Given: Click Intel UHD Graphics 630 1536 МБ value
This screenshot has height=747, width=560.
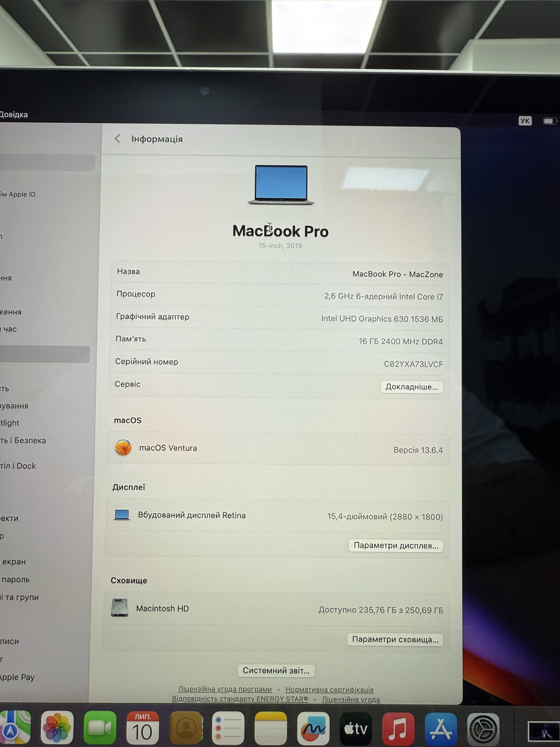Looking at the screenshot, I should (x=382, y=319).
